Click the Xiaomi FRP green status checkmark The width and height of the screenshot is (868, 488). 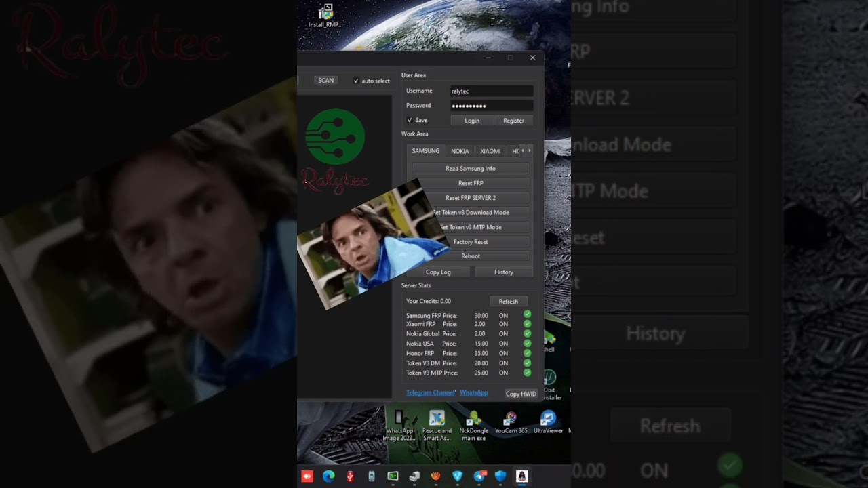(x=527, y=324)
